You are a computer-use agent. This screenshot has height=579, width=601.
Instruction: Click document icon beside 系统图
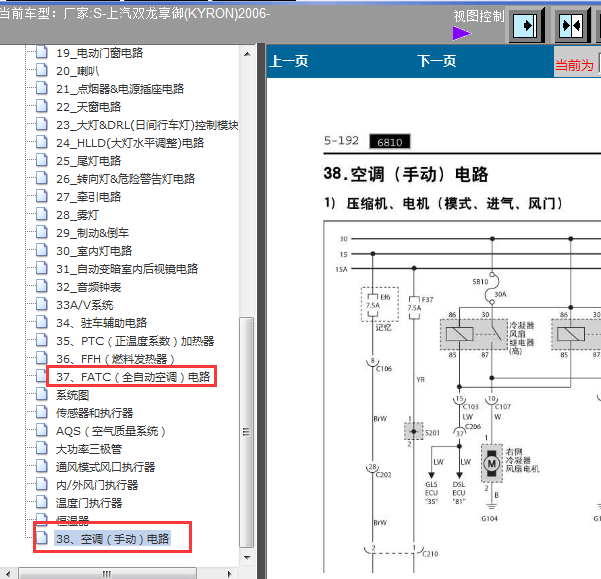pos(41,394)
